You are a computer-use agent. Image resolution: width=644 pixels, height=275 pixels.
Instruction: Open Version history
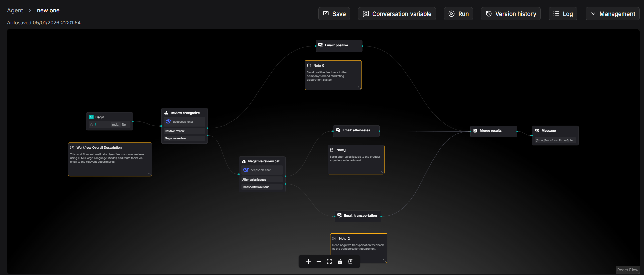tap(511, 14)
